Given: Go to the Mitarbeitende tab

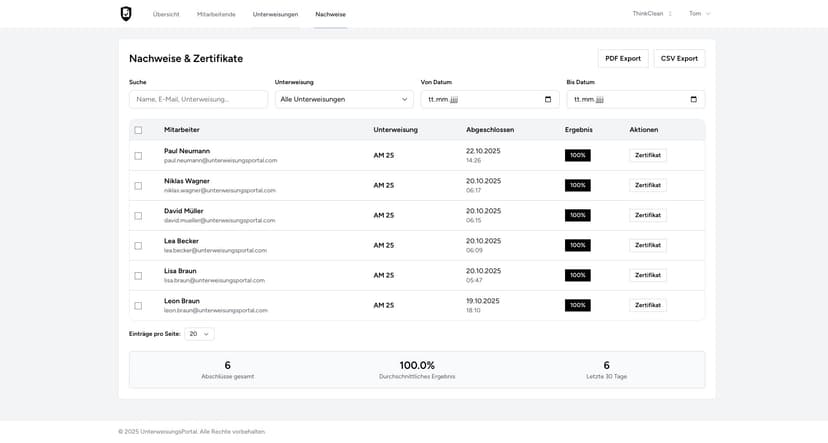Looking at the screenshot, I should [216, 14].
